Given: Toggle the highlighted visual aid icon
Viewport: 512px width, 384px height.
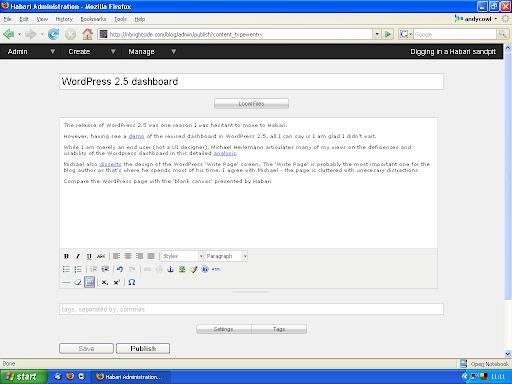Looking at the screenshot, I should (90, 282).
